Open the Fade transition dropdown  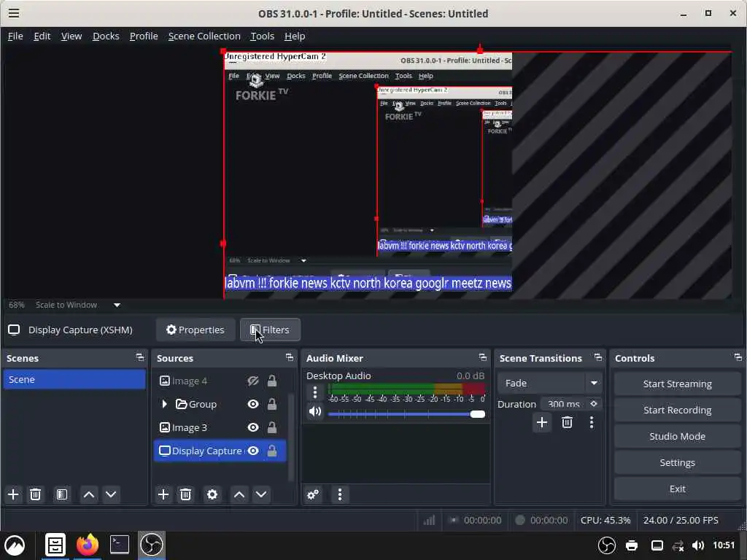(x=549, y=383)
